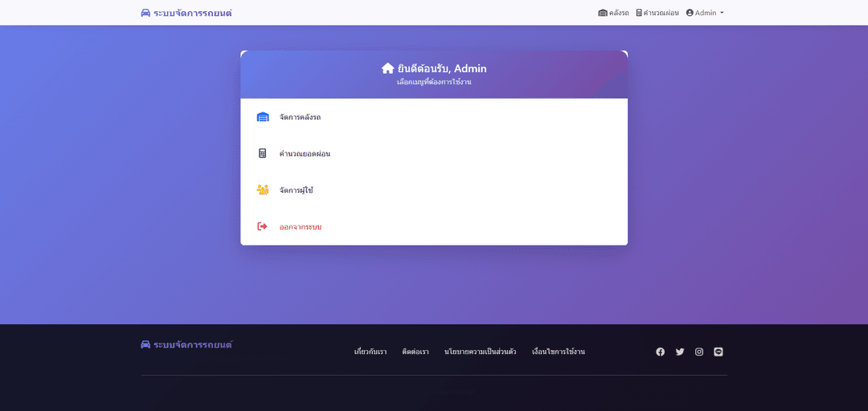Open the เกี่ยวกับเรา footer link
Viewport: 868px width, 411px height.
coord(371,352)
